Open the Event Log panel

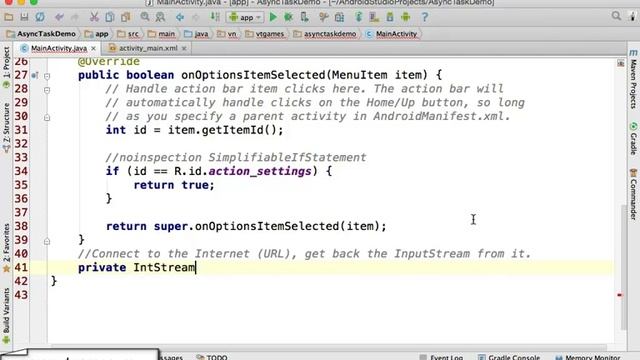point(441,357)
